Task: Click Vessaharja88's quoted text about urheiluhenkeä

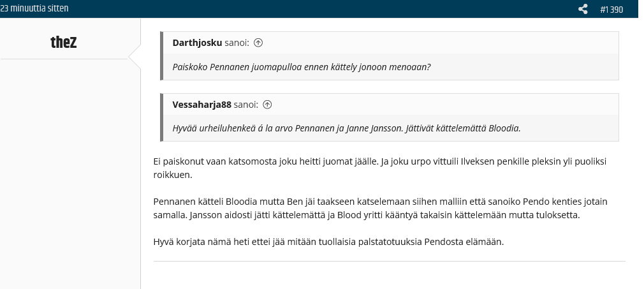Action: tap(346, 128)
